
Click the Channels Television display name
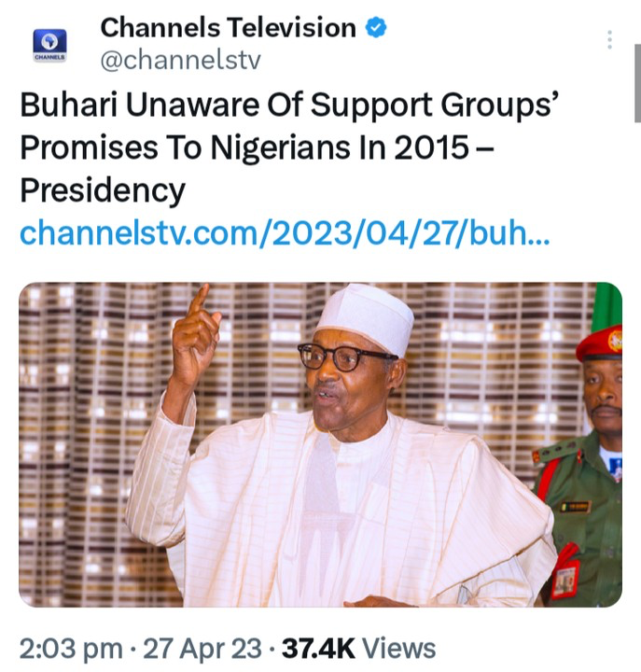228,28
